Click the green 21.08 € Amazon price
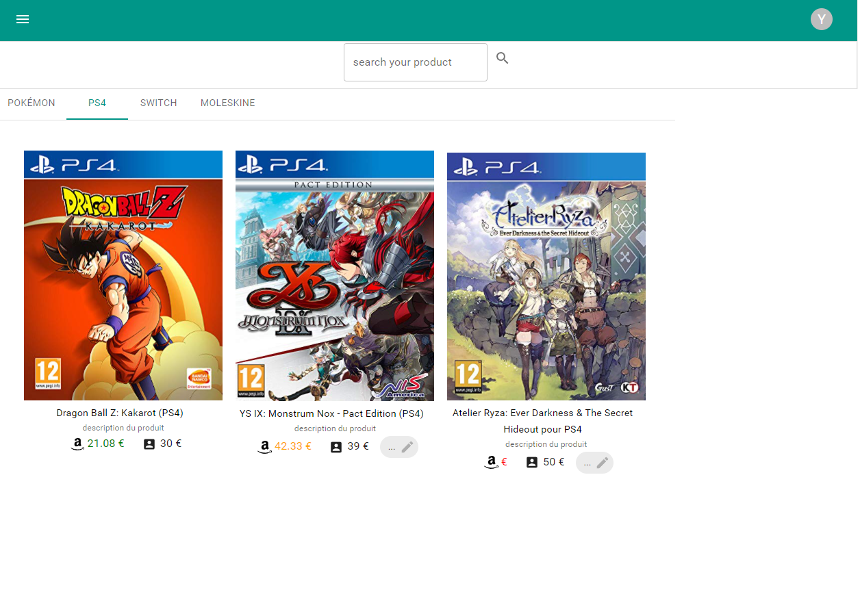Image resolution: width=860 pixels, height=616 pixels. [x=106, y=444]
